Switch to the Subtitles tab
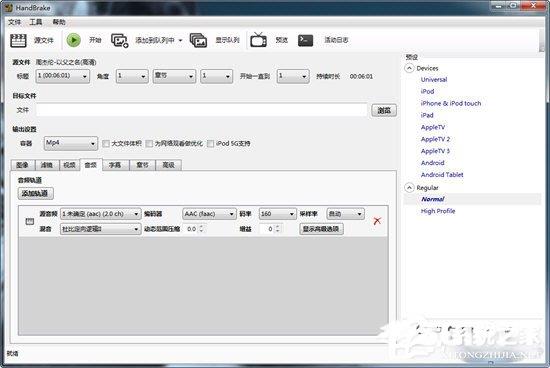The width and height of the screenshot is (550, 368). 115,165
